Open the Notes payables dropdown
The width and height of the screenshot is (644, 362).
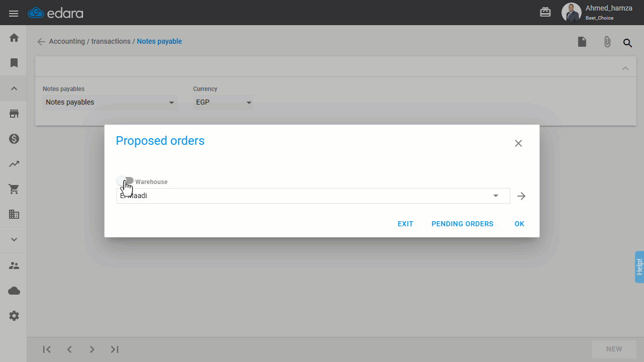[x=110, y=103]
